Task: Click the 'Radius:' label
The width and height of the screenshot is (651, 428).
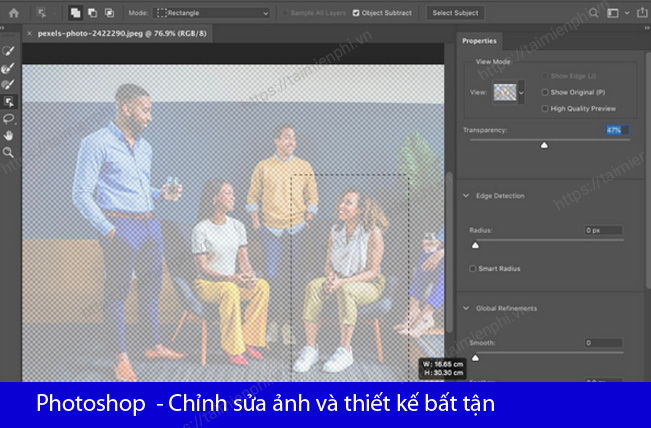Action: pyautogui.click(x=480, y=230)
